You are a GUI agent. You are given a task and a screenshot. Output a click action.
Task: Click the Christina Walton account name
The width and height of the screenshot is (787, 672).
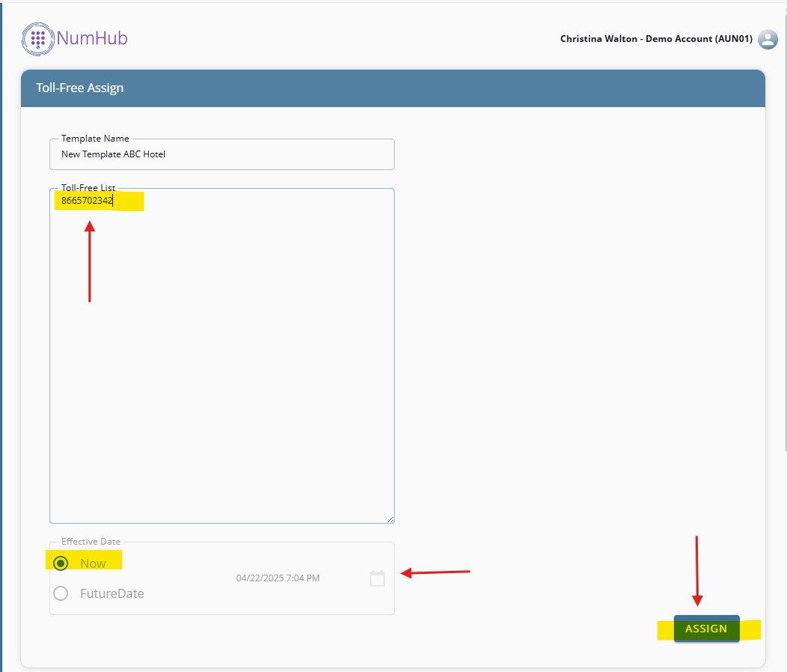[656, 39]
